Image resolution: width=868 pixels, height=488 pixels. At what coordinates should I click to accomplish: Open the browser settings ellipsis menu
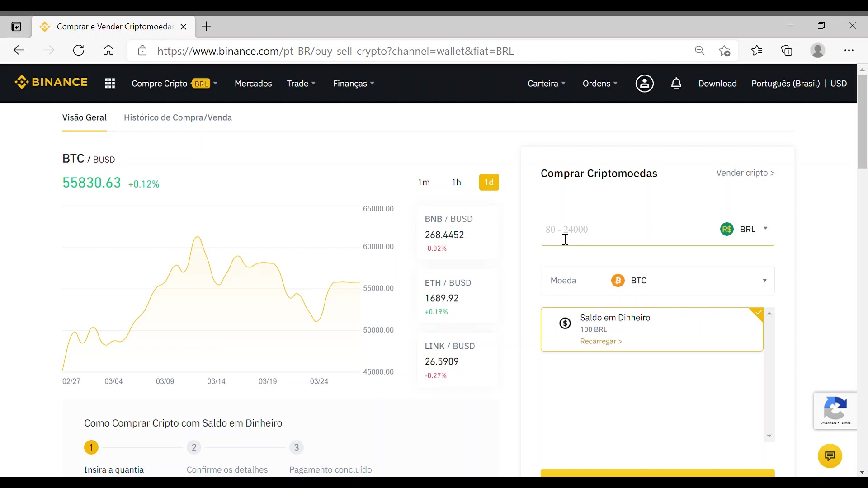click(849, 50)
